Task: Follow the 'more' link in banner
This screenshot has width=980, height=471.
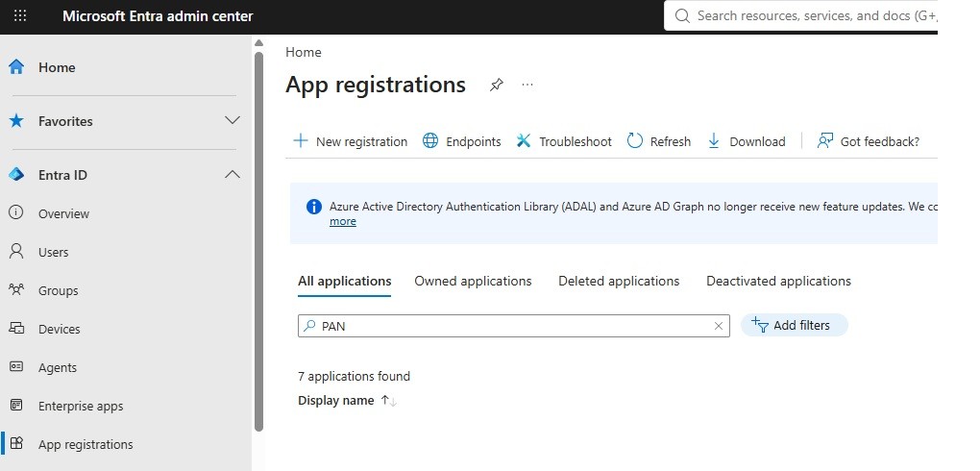Action: click(342, 221)
